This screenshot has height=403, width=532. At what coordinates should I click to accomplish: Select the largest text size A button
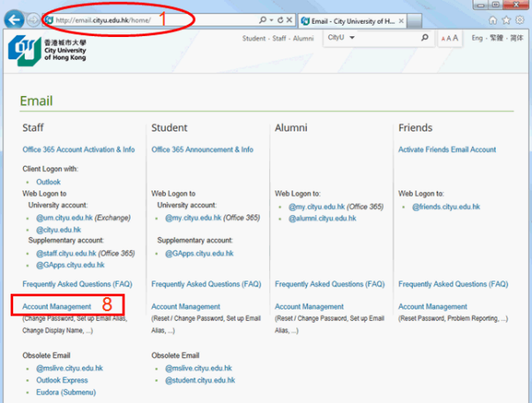456,38
